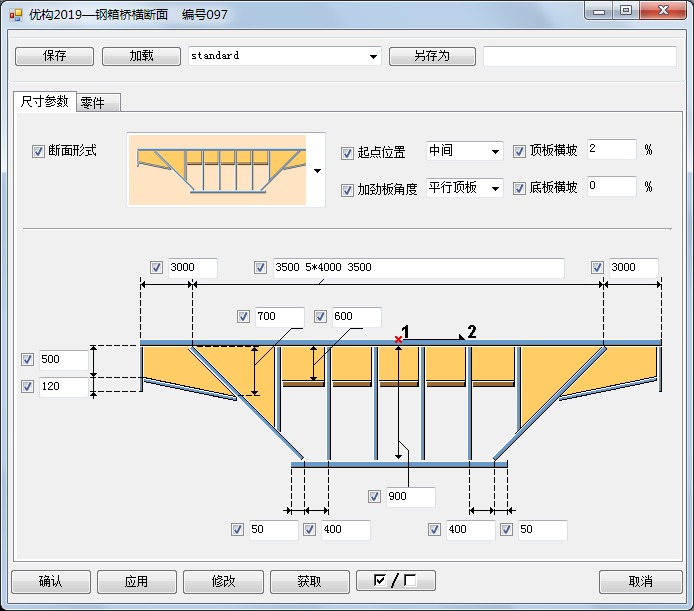
Task: Click the left 3000 cantilever width field
Action: point(193,268)
